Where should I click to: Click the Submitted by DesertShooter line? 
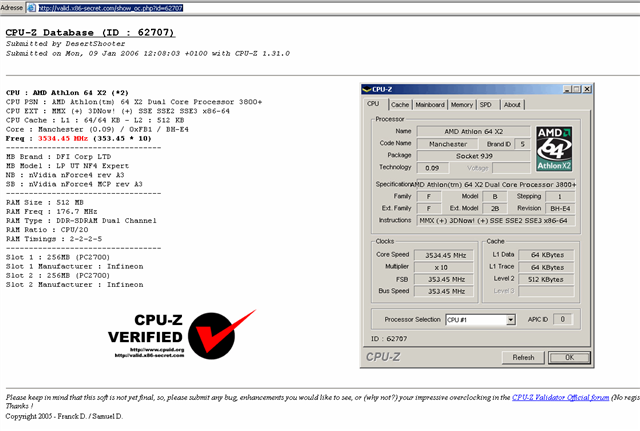coord(66,44)
